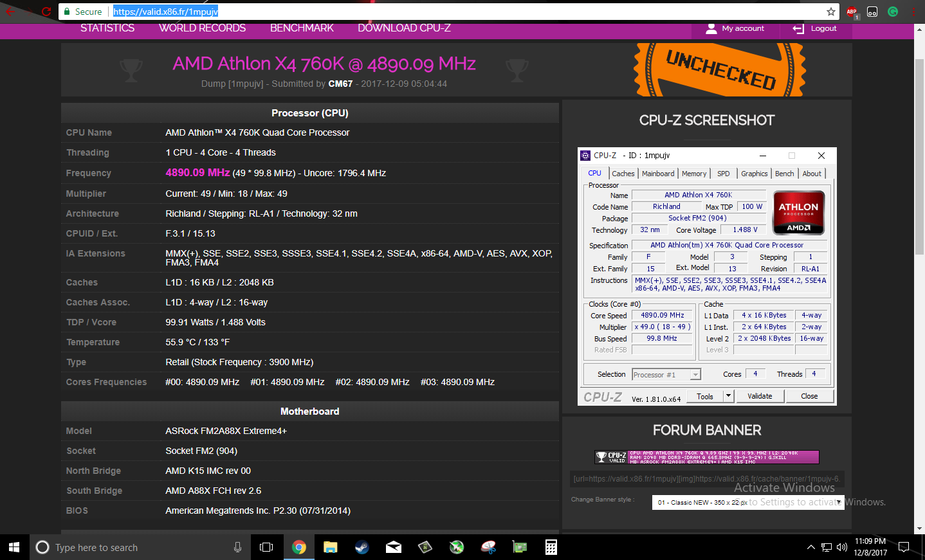Click the microphone icon in search box

pyautogui.click(x=237, y=547)
